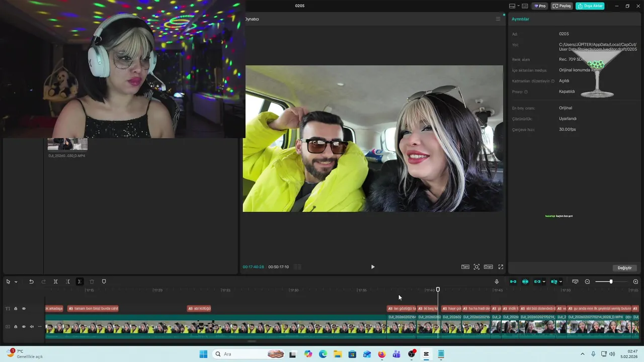
Task: Select the pointer tool in timeline toolbar
Action: coord(8,282)
